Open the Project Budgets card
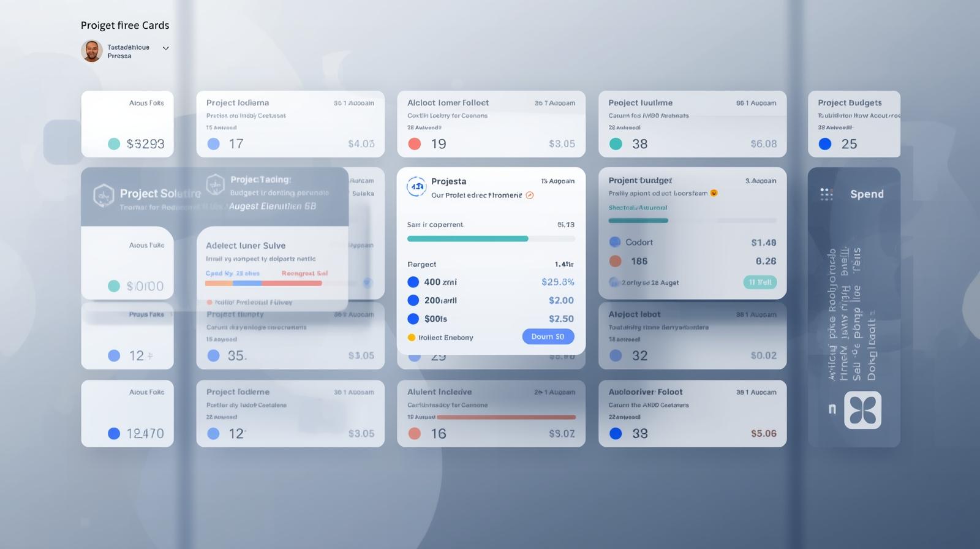980x549 pixels. (x=854, y=124)
